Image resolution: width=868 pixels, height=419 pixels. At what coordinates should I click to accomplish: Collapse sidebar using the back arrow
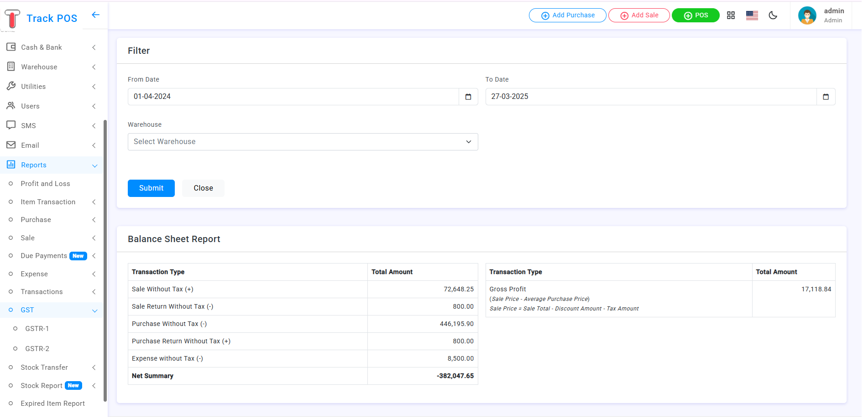tap(95, 15)
